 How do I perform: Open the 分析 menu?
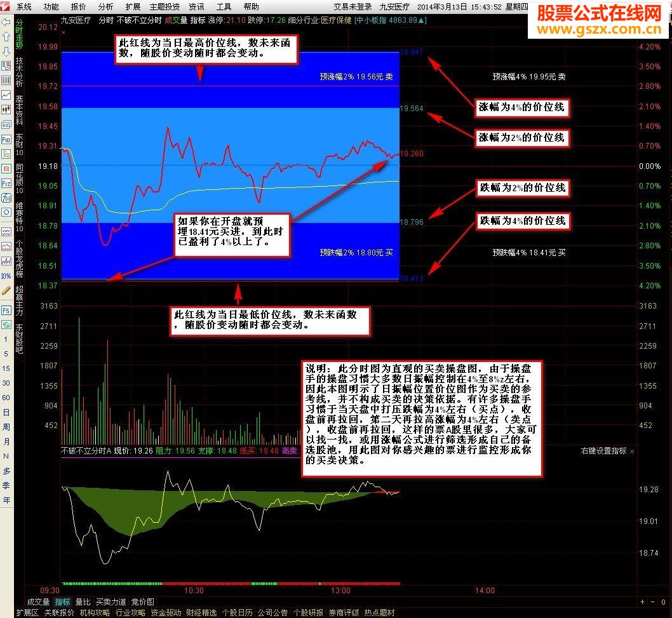point(105,7)
